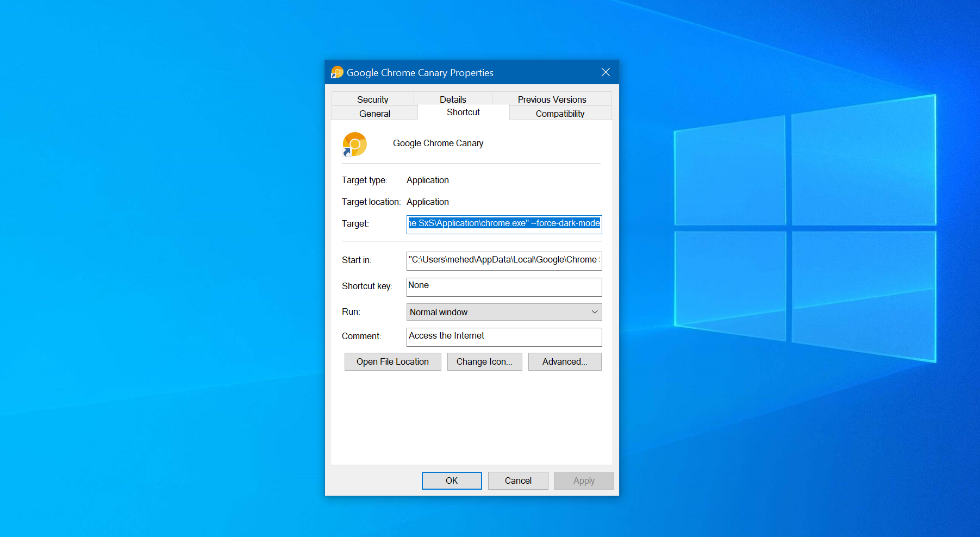
Task: Go to the Previous Versions tab
Action: coord(551,99)
